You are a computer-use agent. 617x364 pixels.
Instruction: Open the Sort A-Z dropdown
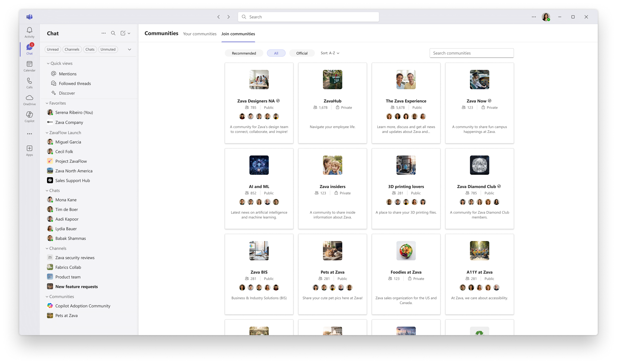tap(330, 53)
